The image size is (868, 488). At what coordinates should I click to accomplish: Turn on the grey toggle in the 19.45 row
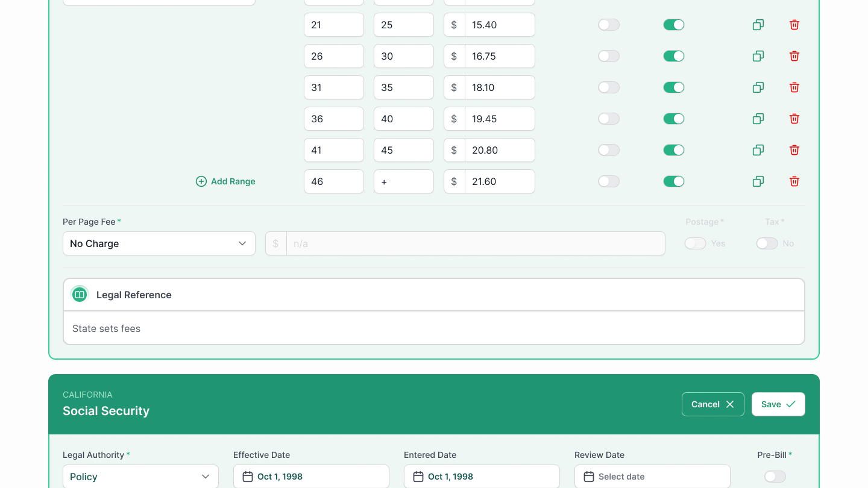coord(609,119)
